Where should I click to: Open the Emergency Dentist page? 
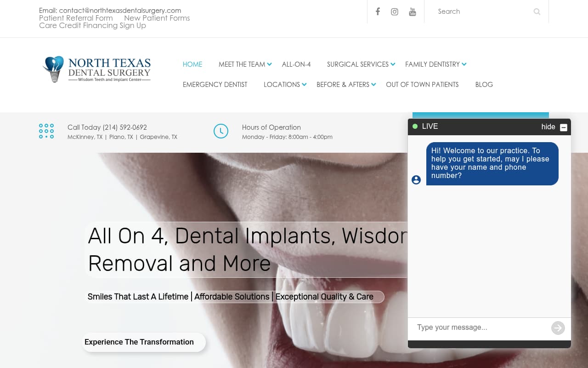point(215,85)
